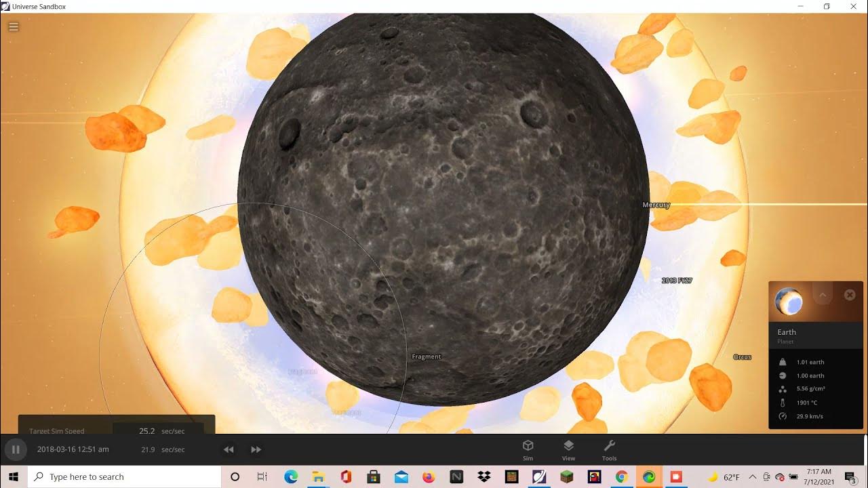The width and height of the screenshot is (868, 488).
Task: Open the Sim menu
Action: pyautogui.click(x=528, y=449)
